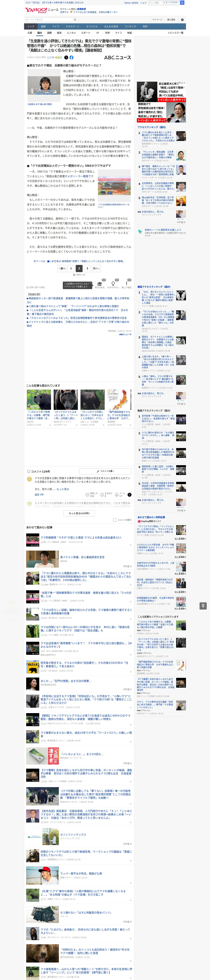210x980 pixels.
Task: Open the Yahoo! JAPAN link at top
Action: click(x=131, y=3)
